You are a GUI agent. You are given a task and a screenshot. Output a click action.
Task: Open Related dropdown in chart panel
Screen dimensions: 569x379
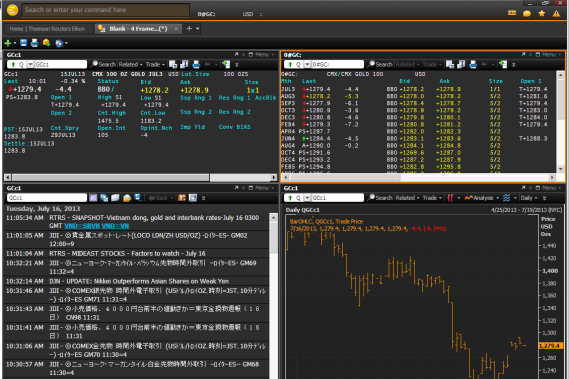click(x=407, y=197)
